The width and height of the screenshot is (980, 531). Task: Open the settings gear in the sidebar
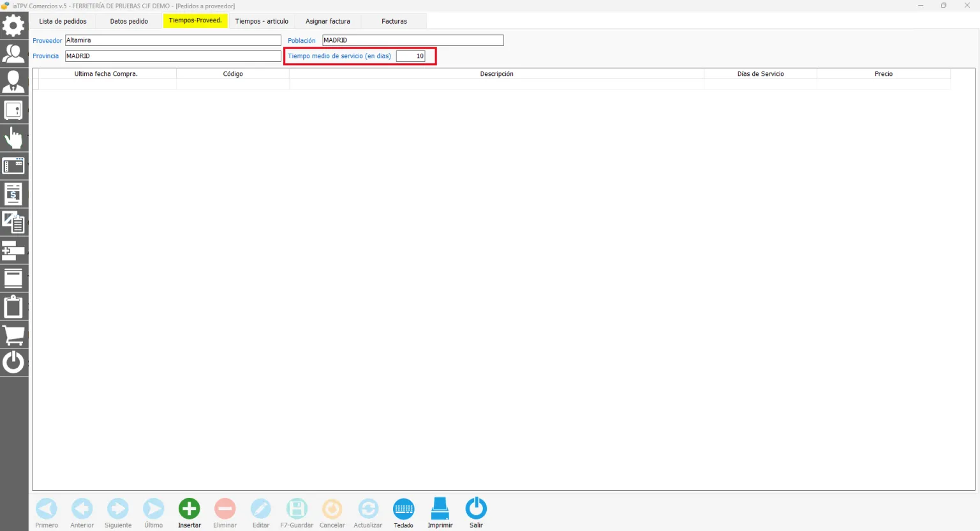pyautogui.click(x=13, y=26)
